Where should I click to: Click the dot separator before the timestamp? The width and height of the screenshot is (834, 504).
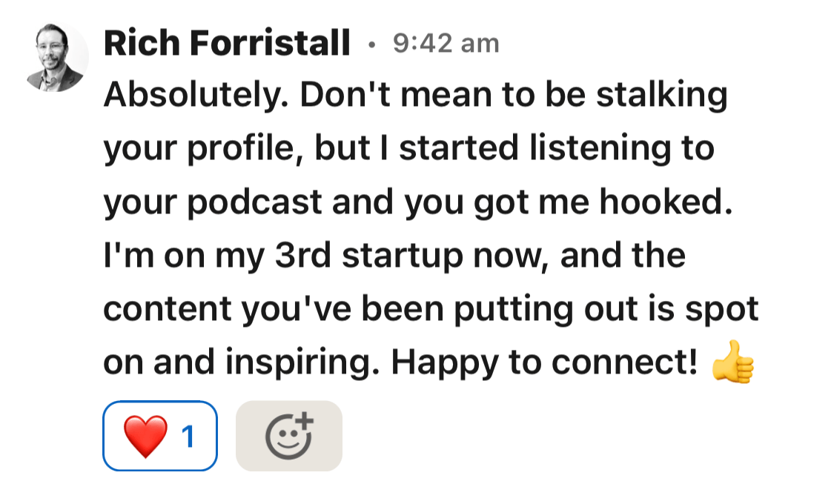(x=371, y=46)
